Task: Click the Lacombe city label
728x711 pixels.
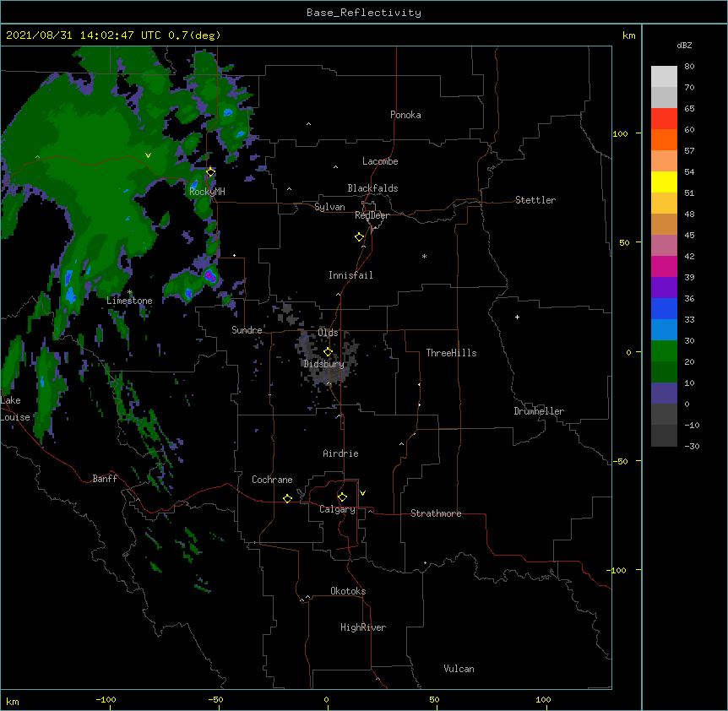Action: (x=380, y=161)
